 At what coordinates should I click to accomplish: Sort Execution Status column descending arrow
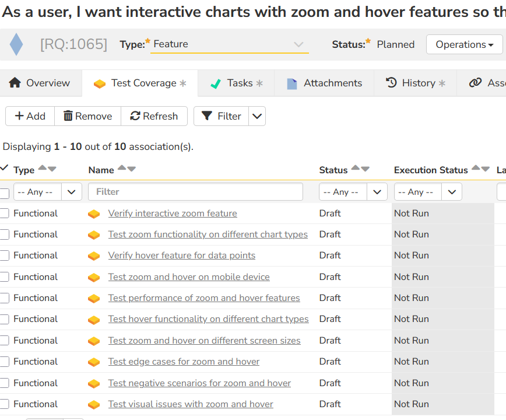485,169
